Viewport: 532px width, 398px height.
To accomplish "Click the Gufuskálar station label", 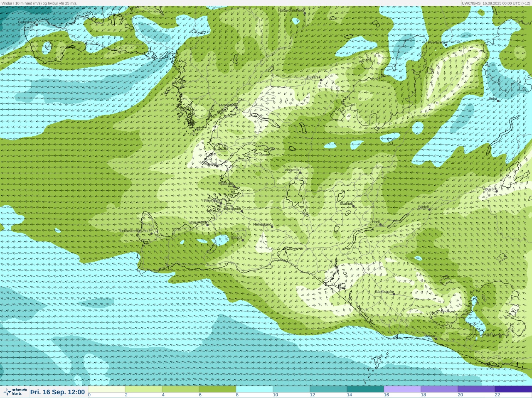I will (27, 22).
